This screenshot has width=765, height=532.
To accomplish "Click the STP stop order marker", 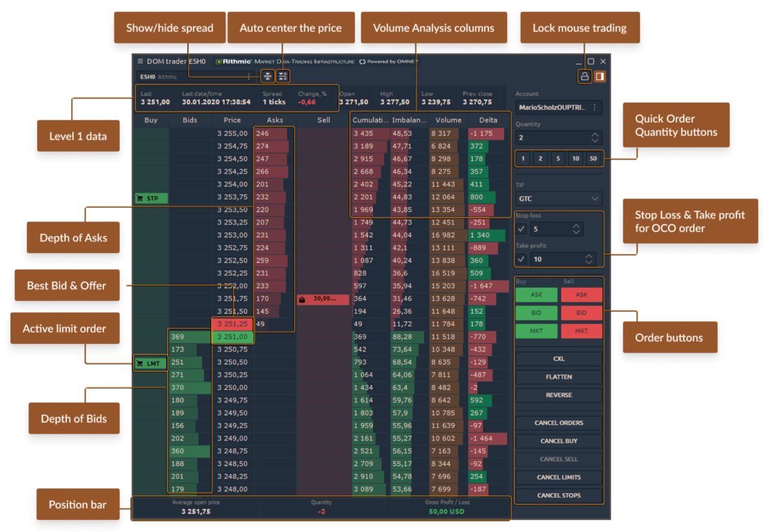I will click(x=151, y=198).
